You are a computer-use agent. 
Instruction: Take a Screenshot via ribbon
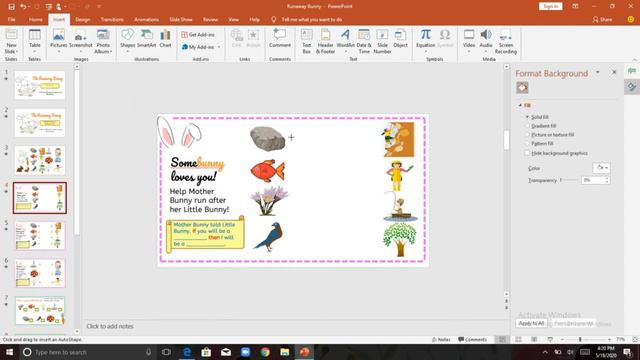pos(81,41)
